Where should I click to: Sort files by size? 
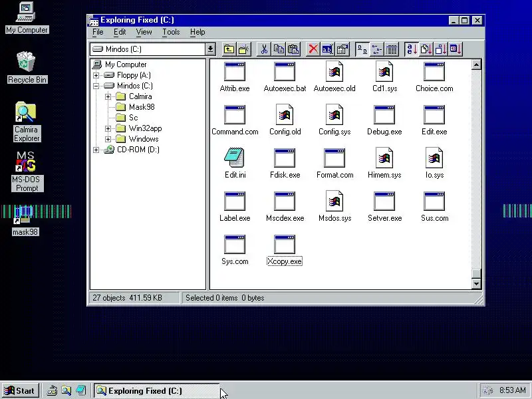[x=441, y=49]
